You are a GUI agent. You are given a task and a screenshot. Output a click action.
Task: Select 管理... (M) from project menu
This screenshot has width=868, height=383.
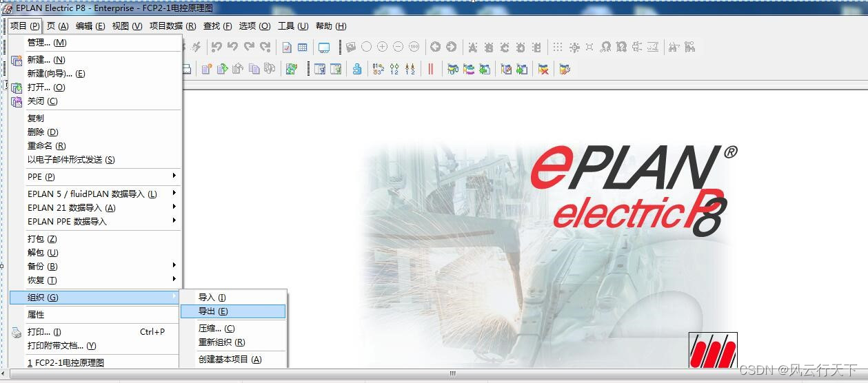coord(94,43)
